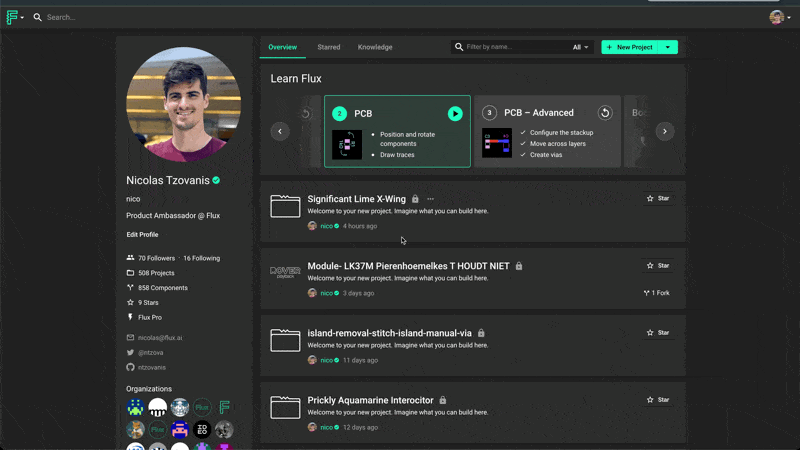
Task: Click the verified badge next to Nicolas Tzovanis
Action: 216,180
